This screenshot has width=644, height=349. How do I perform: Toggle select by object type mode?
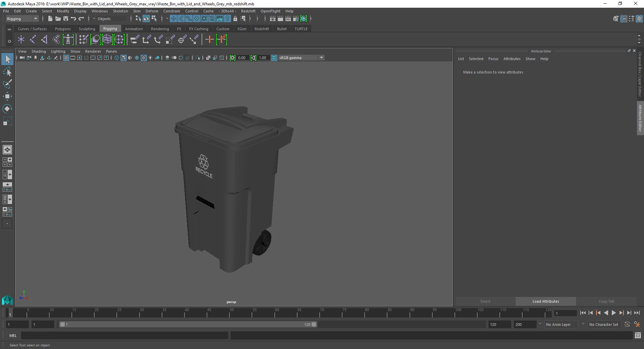point(146,19)
